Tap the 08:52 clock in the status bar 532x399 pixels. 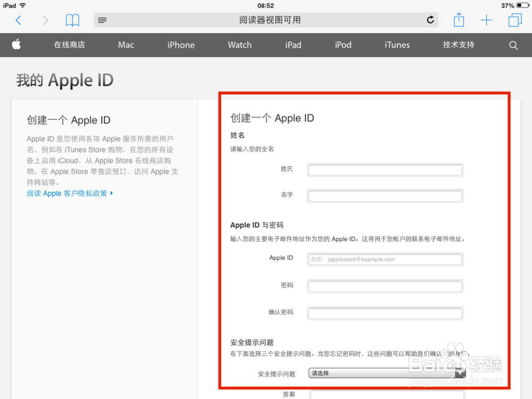(265, 6)
